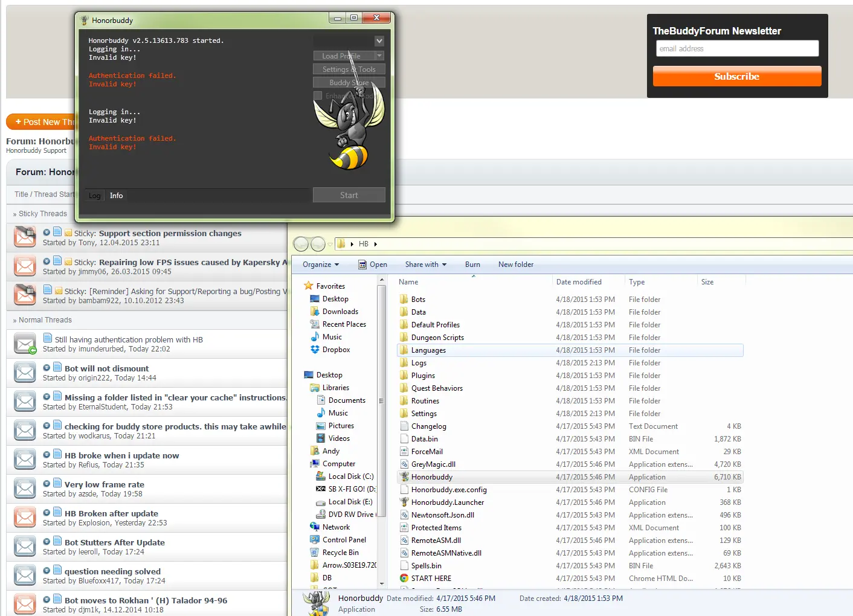Screen dimensions: 853x616
Task: Click Local Disk (C:) drive icon
Action: pyautogui.click(x=321, y=476)
